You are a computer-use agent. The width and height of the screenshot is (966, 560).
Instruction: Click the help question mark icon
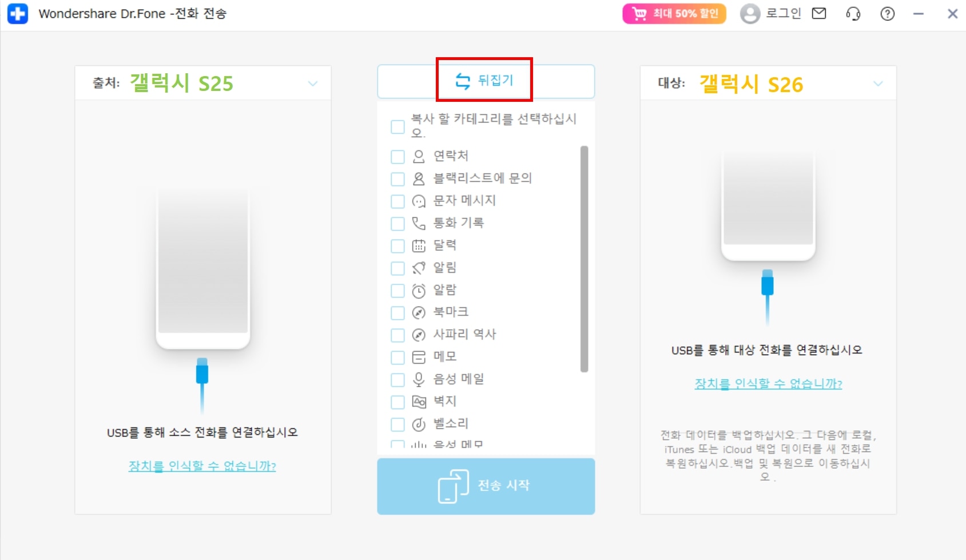click(887, 14)
